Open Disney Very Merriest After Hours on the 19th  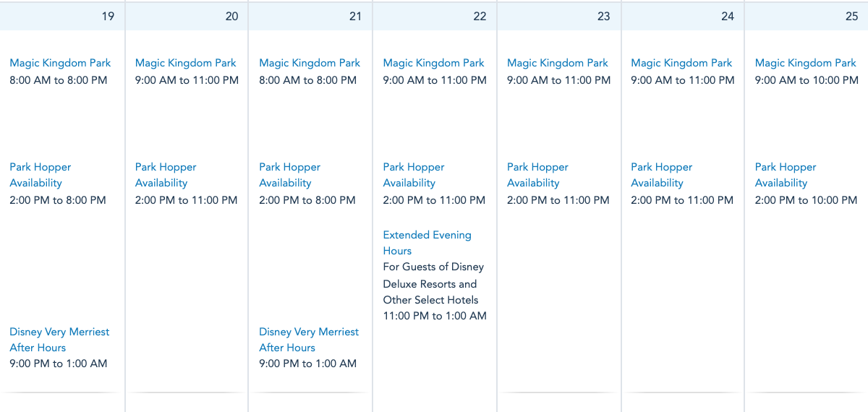[59, 340]
